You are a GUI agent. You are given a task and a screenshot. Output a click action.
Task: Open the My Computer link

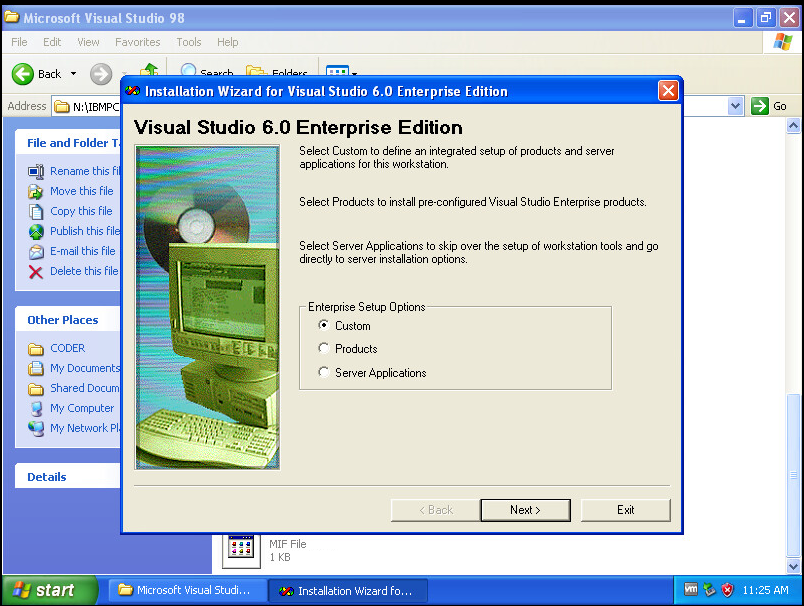click(x=82, y=408)
